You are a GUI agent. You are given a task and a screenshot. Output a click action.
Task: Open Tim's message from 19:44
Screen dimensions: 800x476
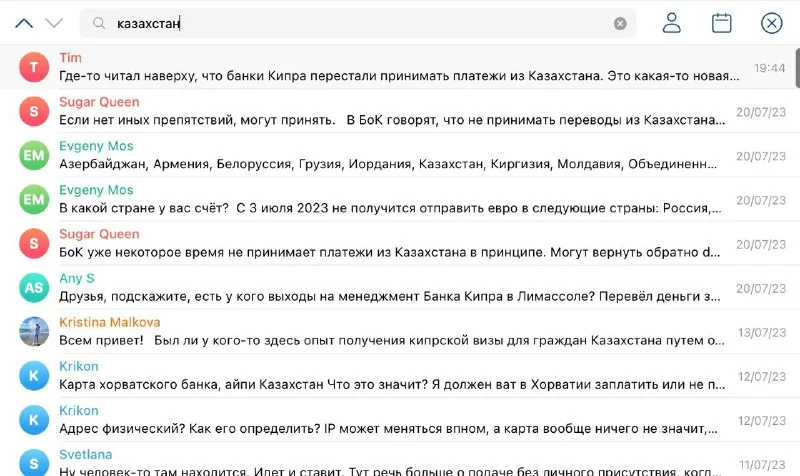400,67
